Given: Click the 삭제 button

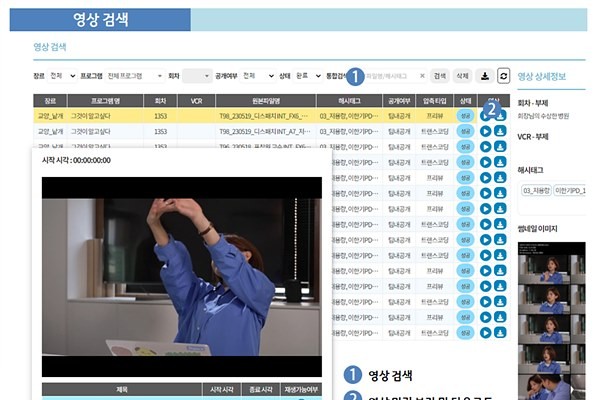Looking at the screenshot, I should click(x=462, y=76).
